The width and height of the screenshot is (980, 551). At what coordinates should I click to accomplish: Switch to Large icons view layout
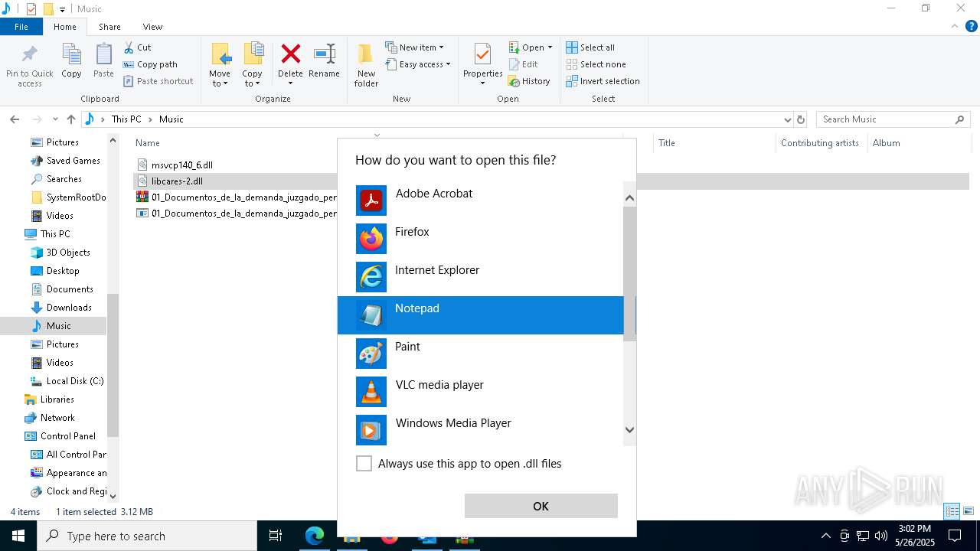tap(969, 511)
